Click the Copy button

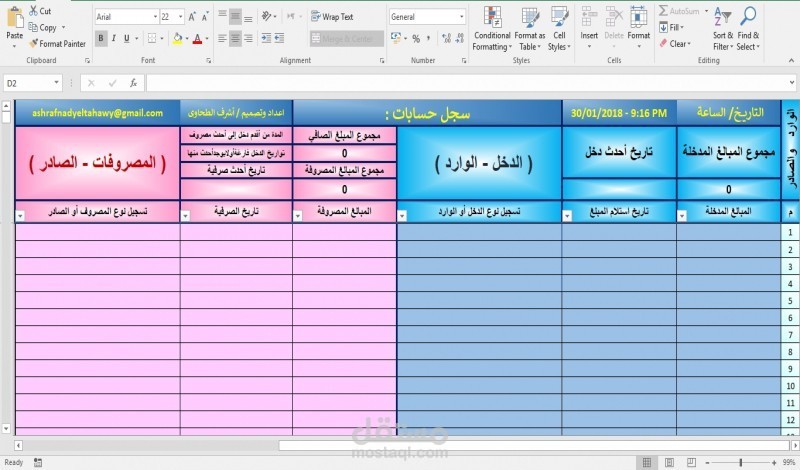coord(42,28)
